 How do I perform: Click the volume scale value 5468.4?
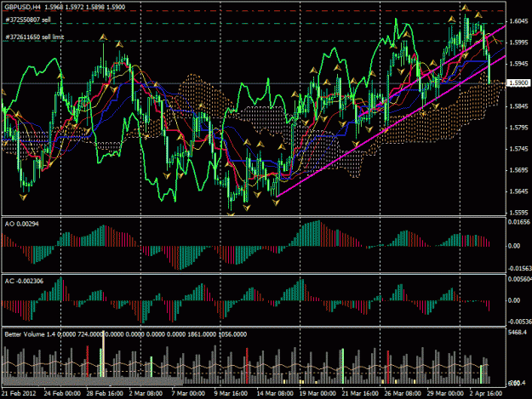pyautogui.click(x=517, y=333)
